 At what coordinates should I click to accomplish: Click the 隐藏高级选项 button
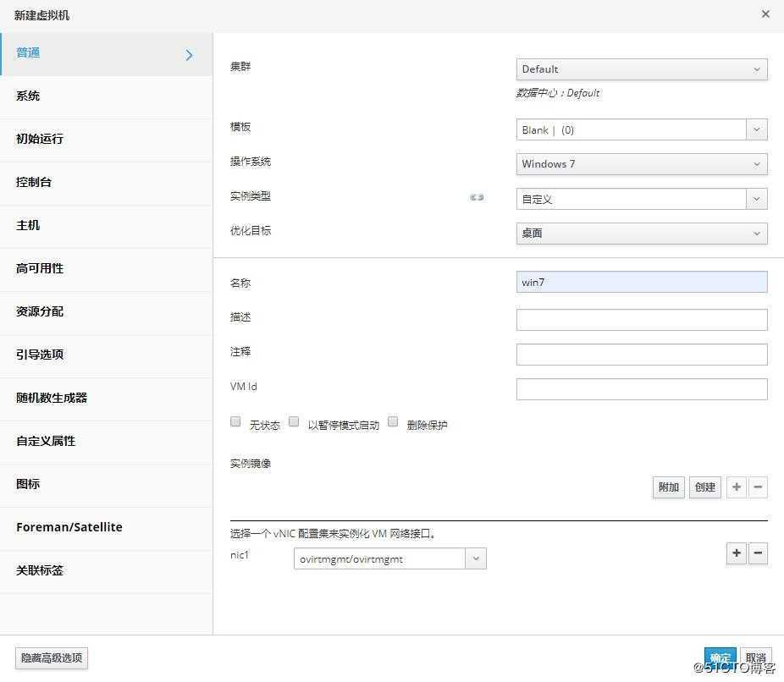pos(52,658)
